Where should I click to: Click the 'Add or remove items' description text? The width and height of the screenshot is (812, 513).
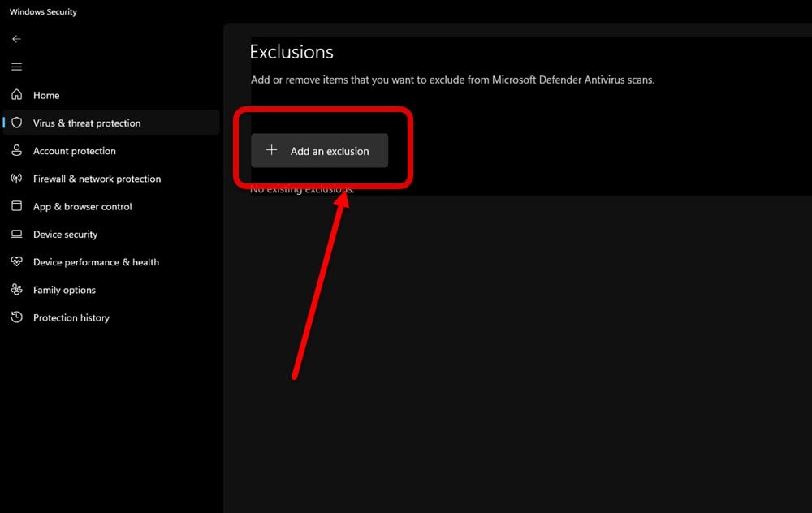coord(452,80)
